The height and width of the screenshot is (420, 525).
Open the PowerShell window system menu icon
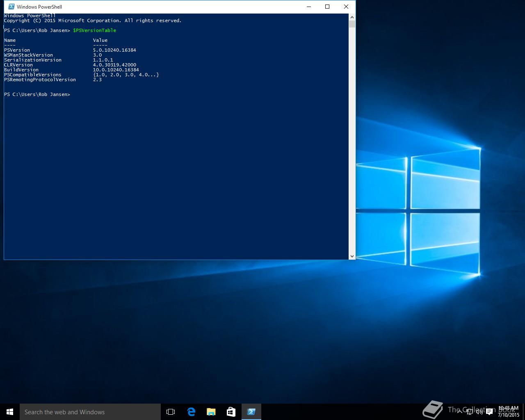(11, 7)
